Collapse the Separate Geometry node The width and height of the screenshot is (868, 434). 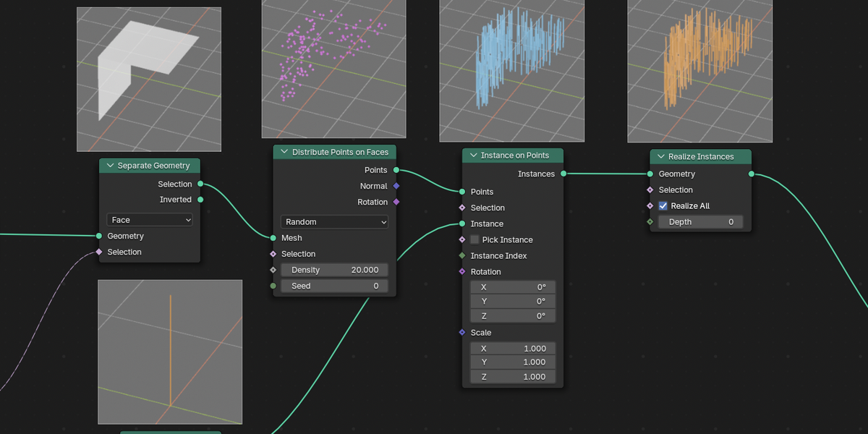click(x=111, y=166)
